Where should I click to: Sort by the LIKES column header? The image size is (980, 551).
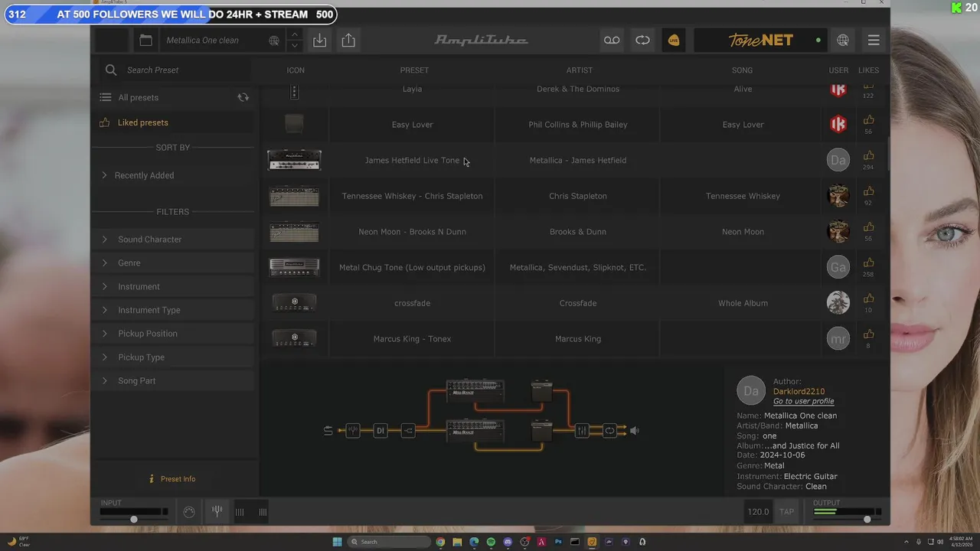click(868, 70)
